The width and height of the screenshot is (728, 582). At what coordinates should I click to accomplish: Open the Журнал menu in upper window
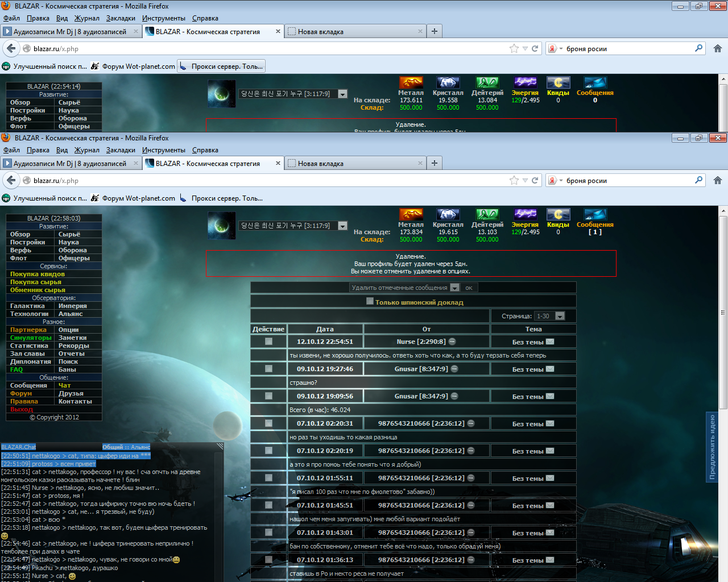87,18
